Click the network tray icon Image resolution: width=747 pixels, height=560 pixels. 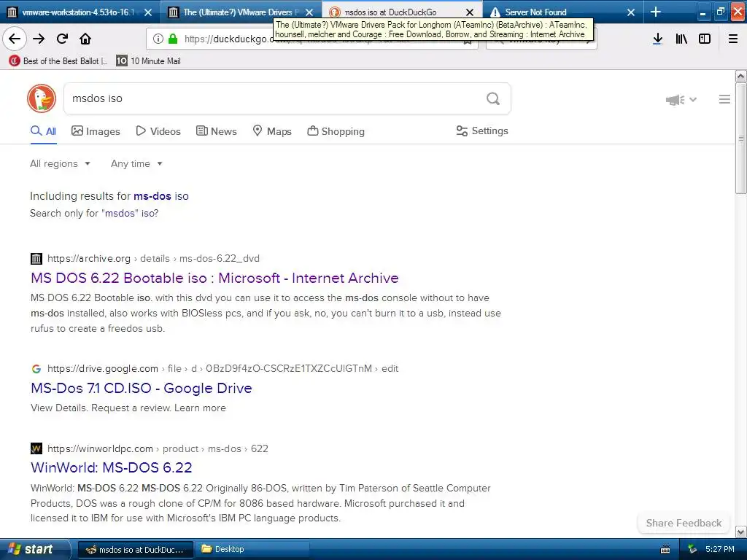[x=692, y=550]
